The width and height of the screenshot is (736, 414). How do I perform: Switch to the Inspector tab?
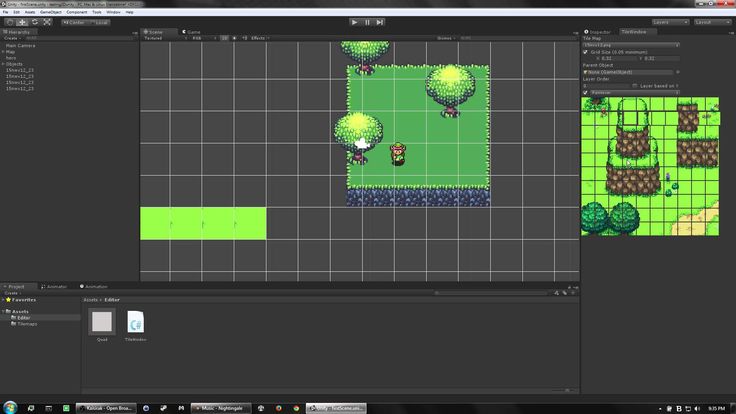pos(598,32)
